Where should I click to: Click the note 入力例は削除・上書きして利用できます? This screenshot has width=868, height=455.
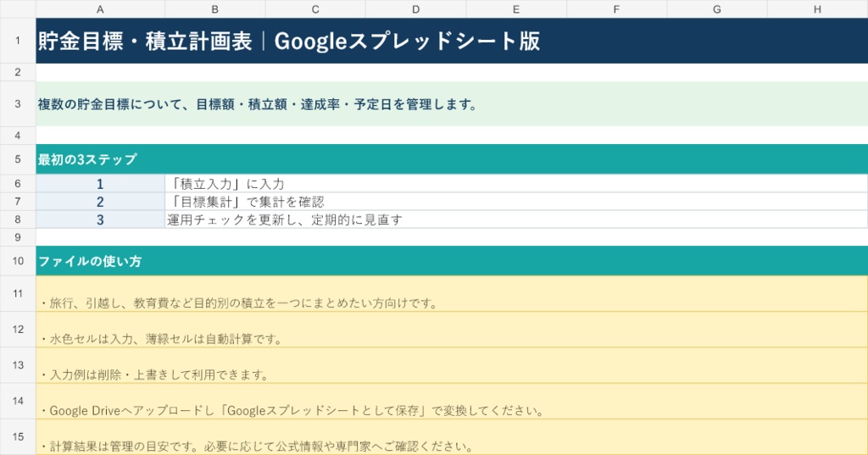(452, 365)
